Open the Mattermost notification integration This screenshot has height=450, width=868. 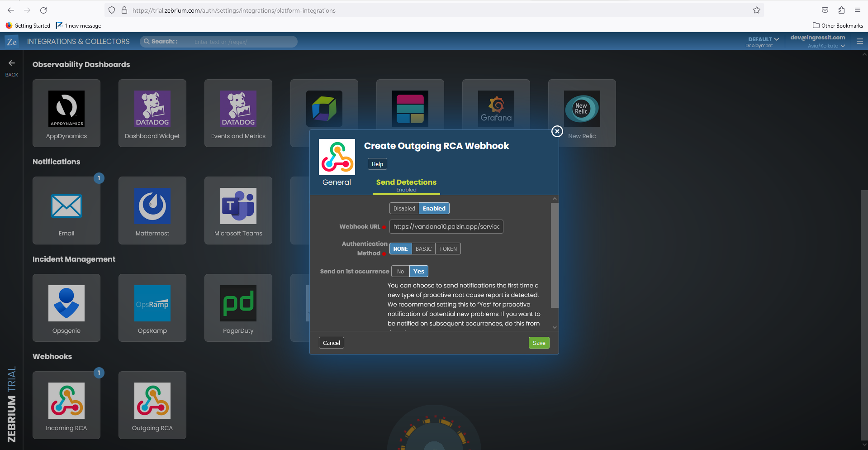pyautogui.click(x=152, y=211)
